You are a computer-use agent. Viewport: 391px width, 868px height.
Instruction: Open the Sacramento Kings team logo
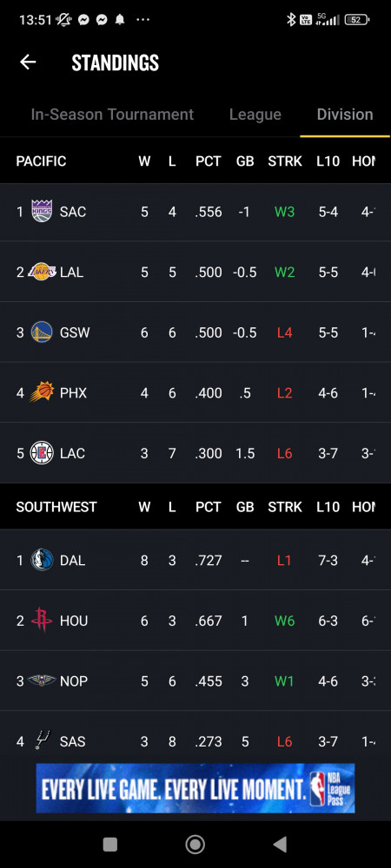click(42, 212)
